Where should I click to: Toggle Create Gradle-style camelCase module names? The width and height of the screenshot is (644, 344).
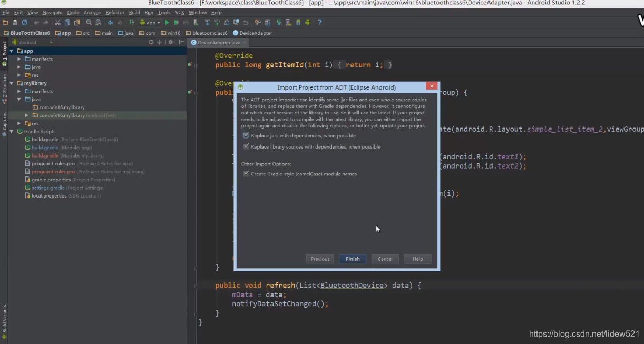point(246,174)
